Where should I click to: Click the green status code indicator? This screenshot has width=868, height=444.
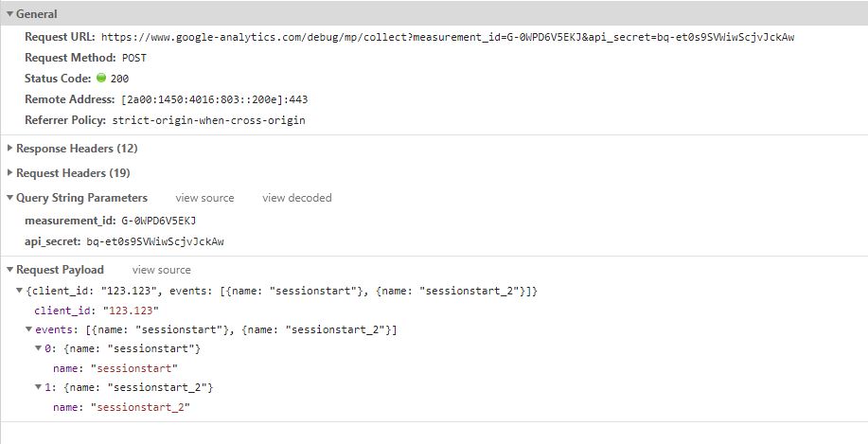pos(101,78)
